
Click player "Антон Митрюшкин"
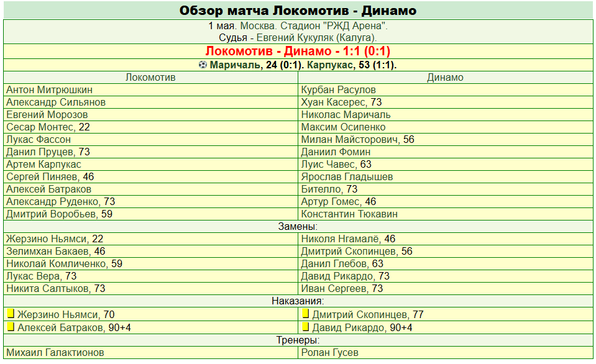coord(50,89)
